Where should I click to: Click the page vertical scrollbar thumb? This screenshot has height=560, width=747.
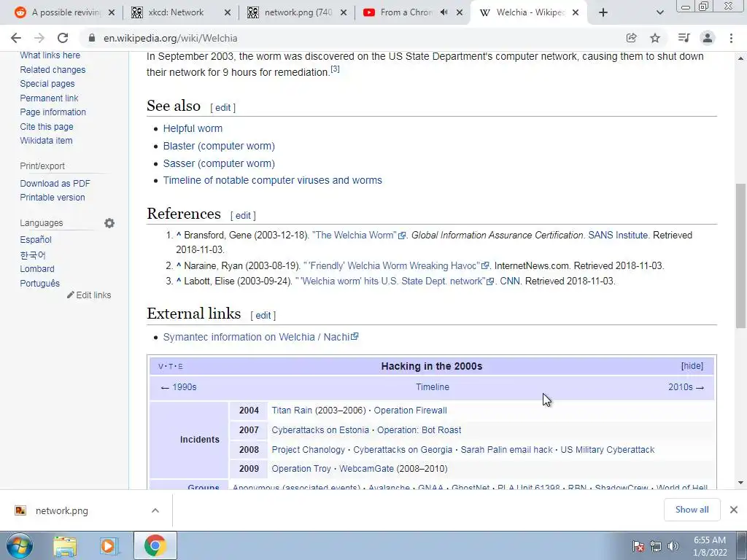[740, 256]
